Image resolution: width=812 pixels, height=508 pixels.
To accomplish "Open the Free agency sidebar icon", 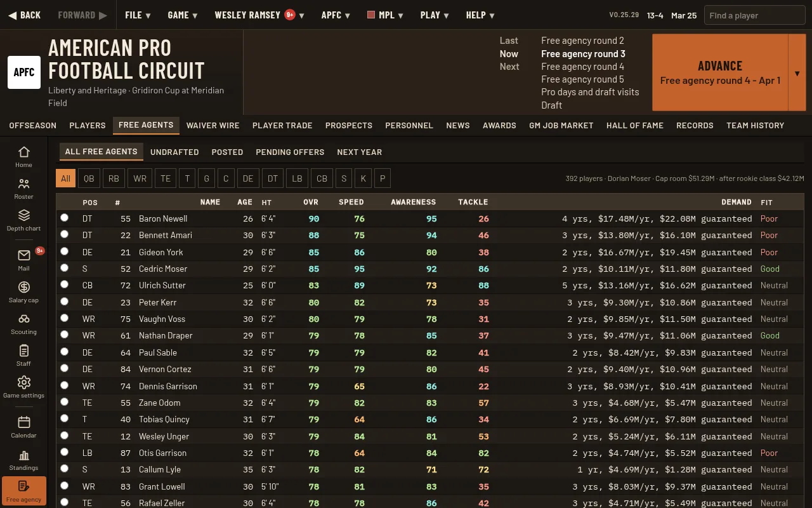I will [23, 491].
